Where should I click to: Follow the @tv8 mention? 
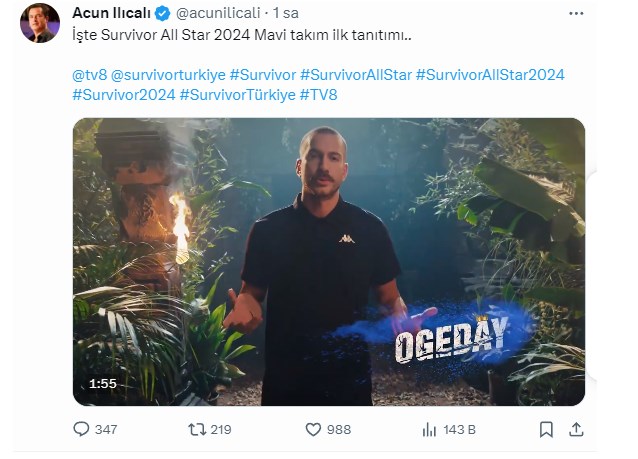click(x=90, y=75)
